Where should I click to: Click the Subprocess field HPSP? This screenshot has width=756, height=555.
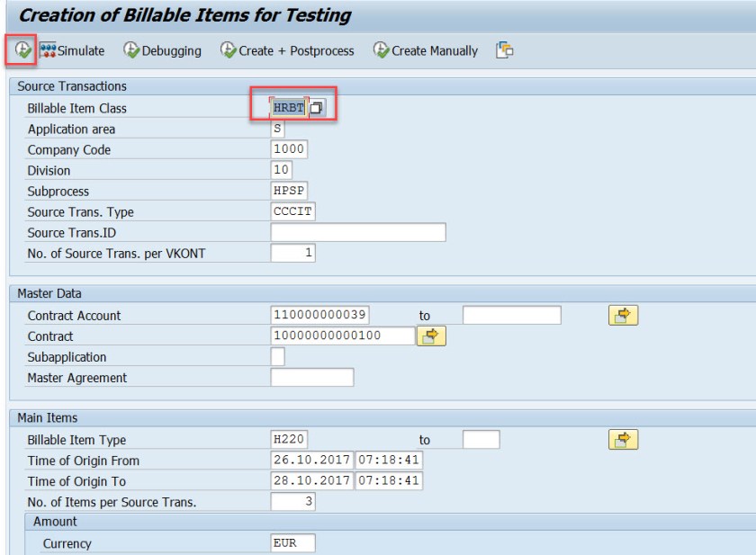pyautogui.click(x=289, y=191)
